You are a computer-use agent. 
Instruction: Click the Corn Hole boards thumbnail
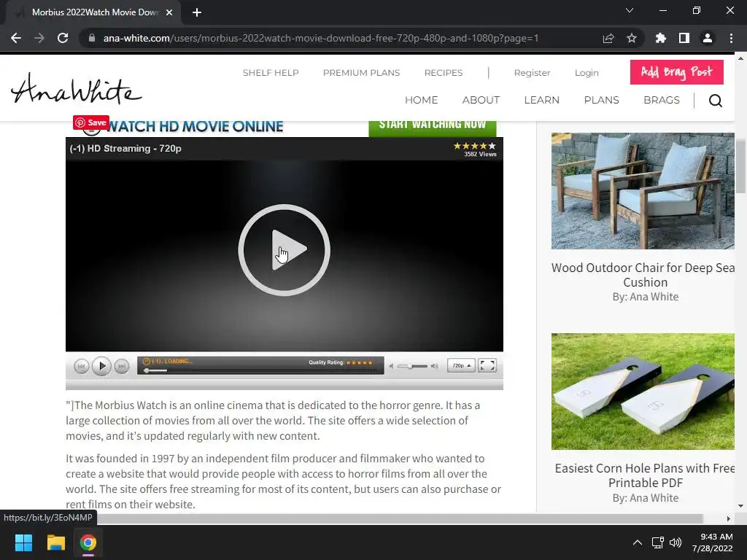point(643,392)
